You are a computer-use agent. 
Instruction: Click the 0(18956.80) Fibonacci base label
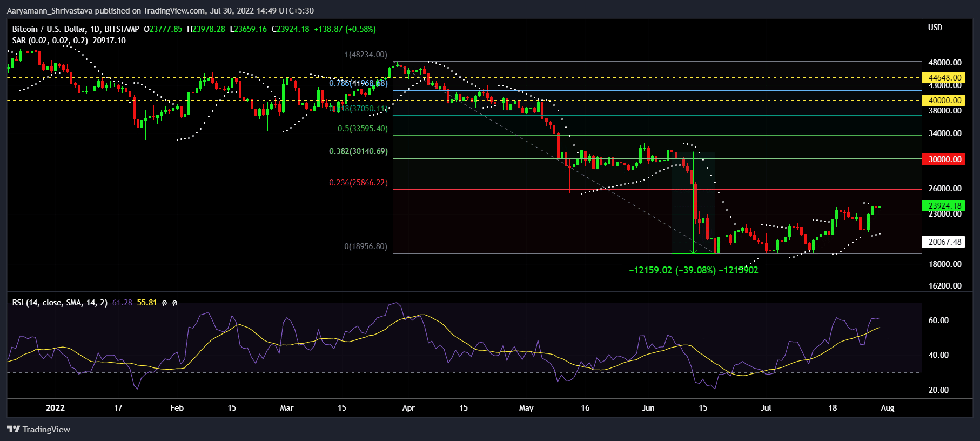(x=366, y=246)
